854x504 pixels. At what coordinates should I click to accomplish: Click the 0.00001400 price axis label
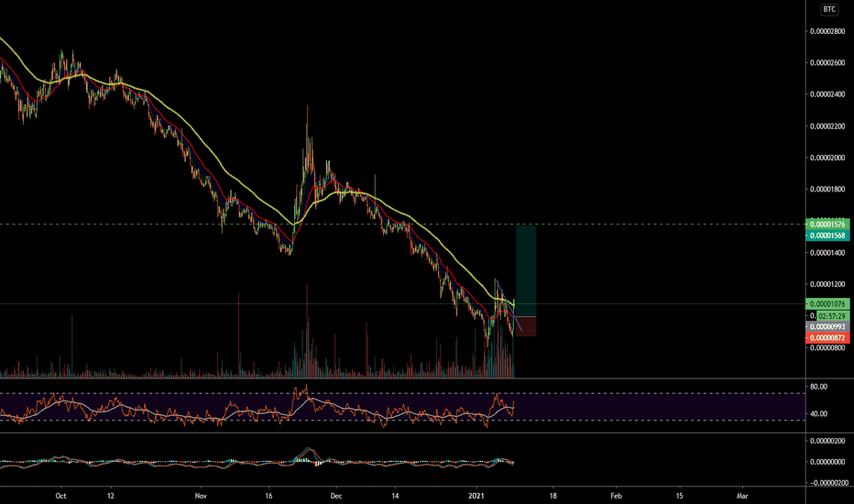(x=827, y=253)
